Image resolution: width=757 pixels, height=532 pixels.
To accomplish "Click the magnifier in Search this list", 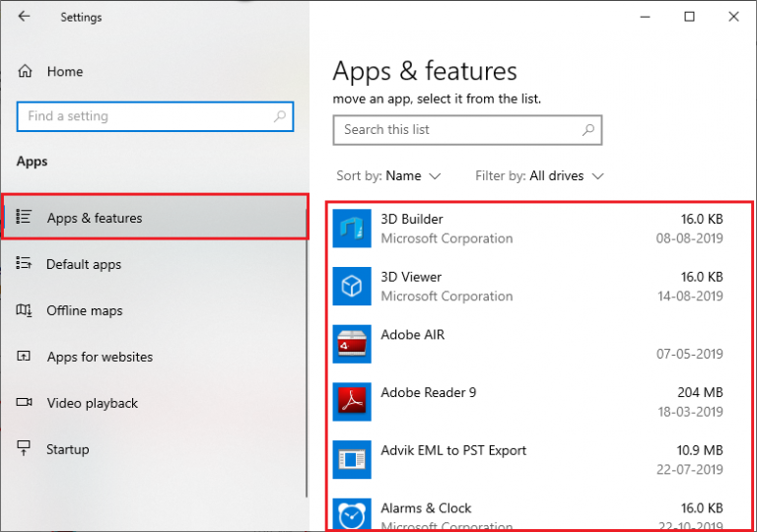I will pyautogui.click(x=588, y=130).
